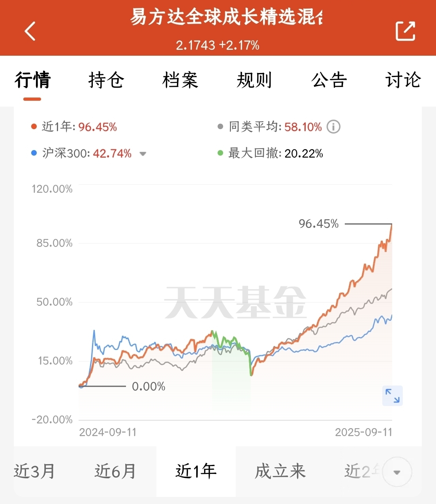Open the 公告 tab

pyautogui.click(x=329, y=80)
